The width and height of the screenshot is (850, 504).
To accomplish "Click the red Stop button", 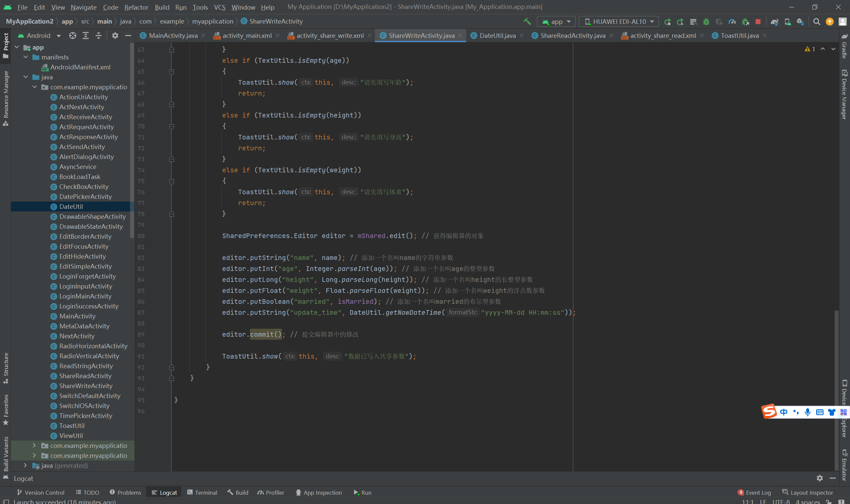I will point(758,21).
